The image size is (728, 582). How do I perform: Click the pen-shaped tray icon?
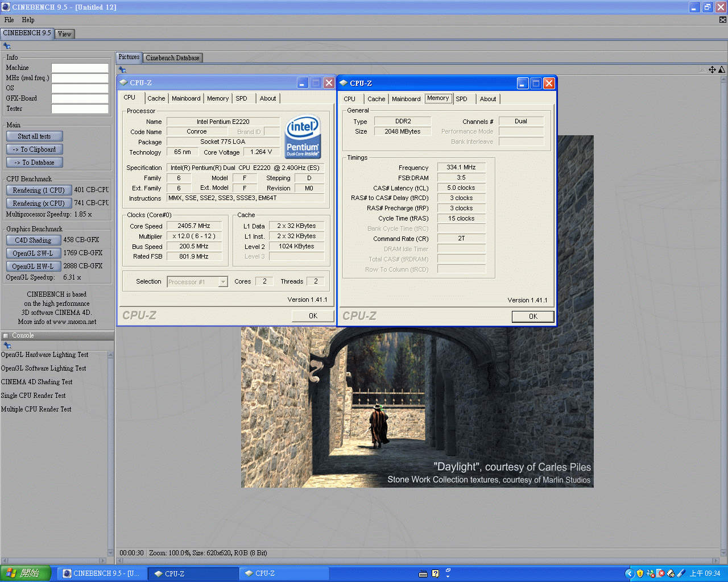(x=681, y=573)
